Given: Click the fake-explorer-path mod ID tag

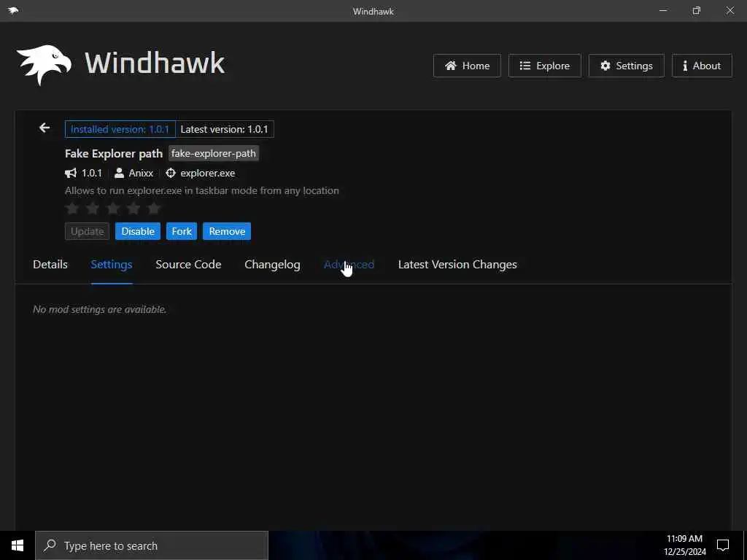Looking at the screenshot, I should coord(214,153).
